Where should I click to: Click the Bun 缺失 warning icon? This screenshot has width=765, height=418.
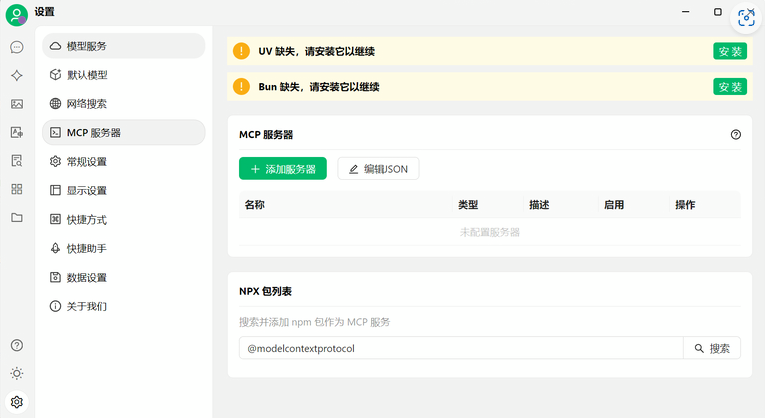click(x=242, y=86)
